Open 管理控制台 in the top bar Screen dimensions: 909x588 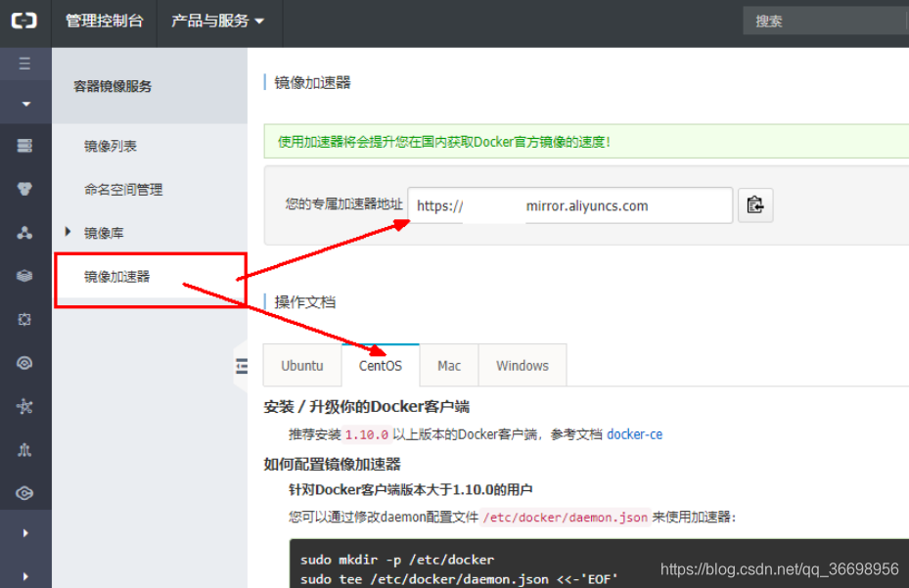[105, 21]
